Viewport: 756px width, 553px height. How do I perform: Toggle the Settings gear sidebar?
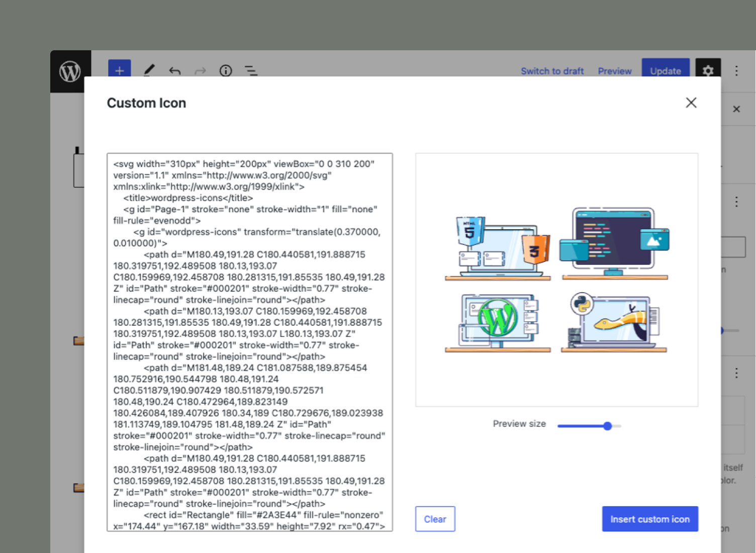(708, 70)
